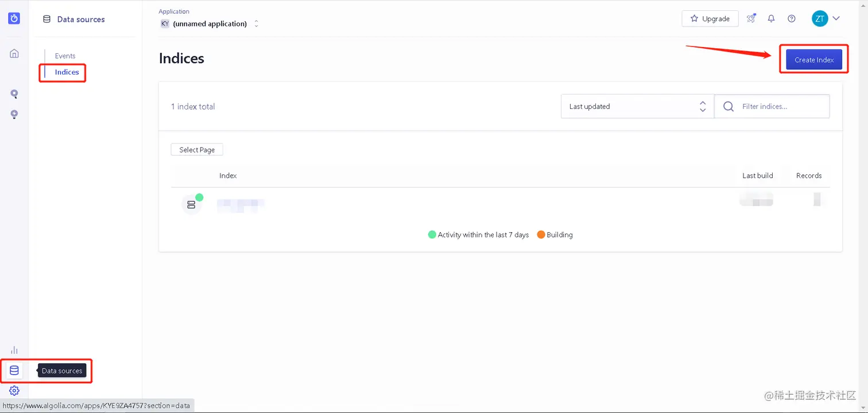Click the "1 index total" text

(193, 107)
